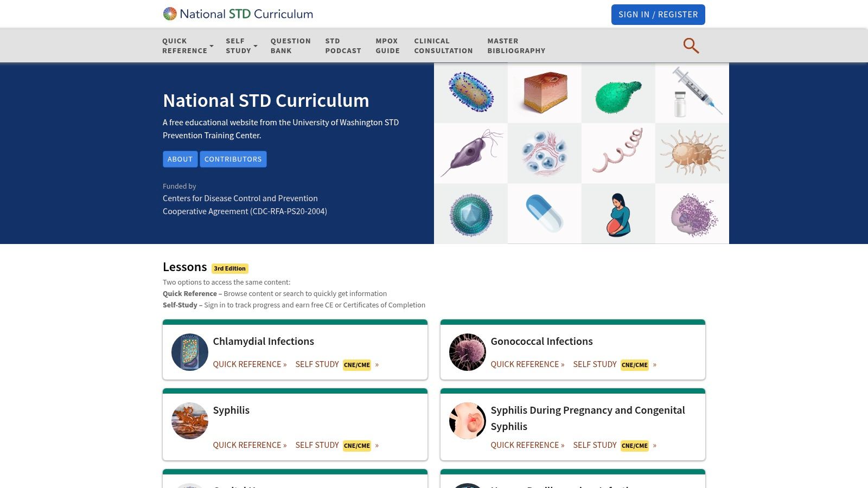Open the STD Podcast menu item
Screen dimensions: 868x488
tap(343, 46)
